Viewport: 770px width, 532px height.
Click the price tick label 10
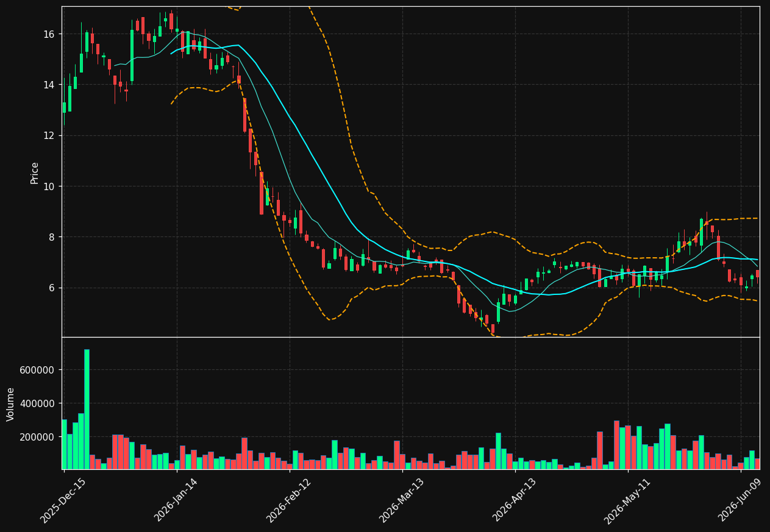click(x=49, y=186)
